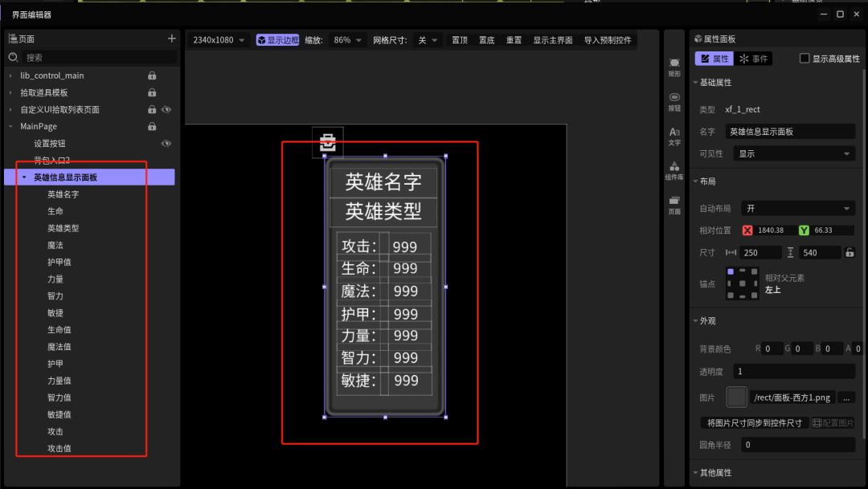Click the width field showing 250

[x=760, y=253]
